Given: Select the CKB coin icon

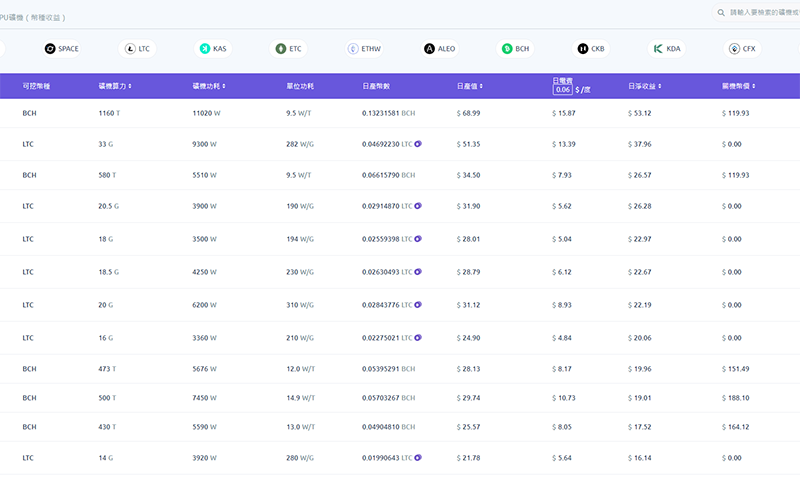Looking at the screenshot, I should (x=583, y=48).
